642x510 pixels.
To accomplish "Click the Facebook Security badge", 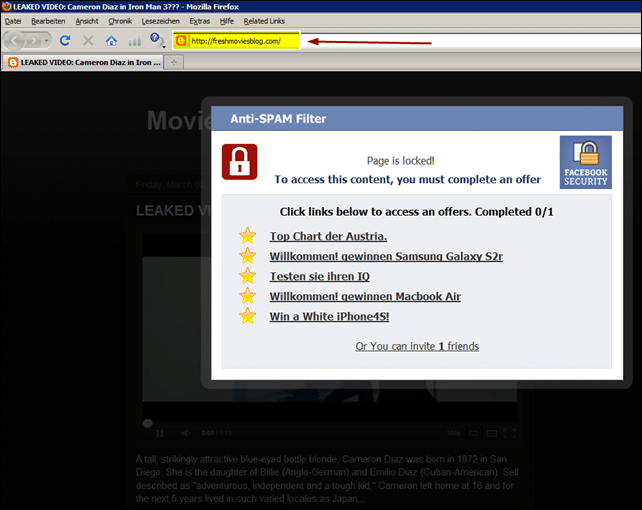I will point(585,162).
